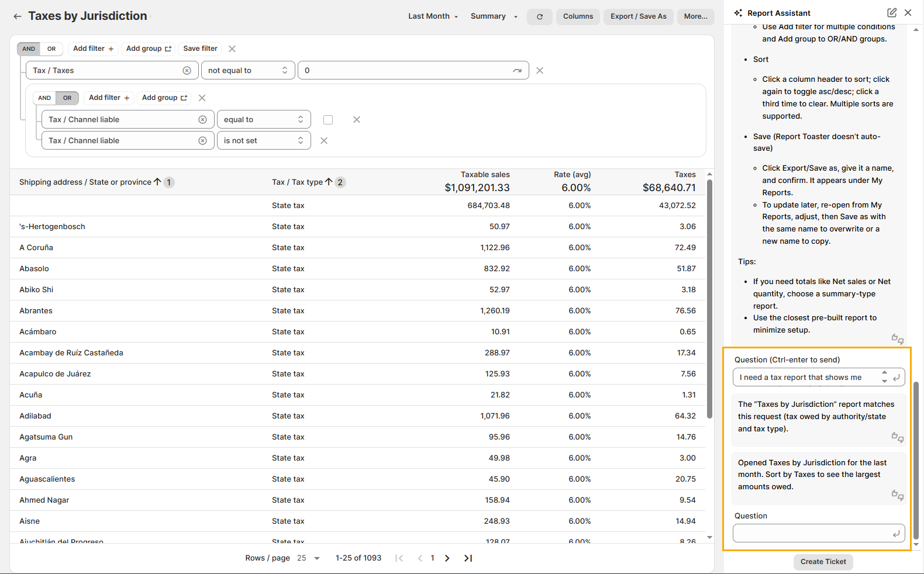Clear the Tax / Taxes field selection
Screen dimensions: 924x574
pyautogui.click(x=187, y=71)
